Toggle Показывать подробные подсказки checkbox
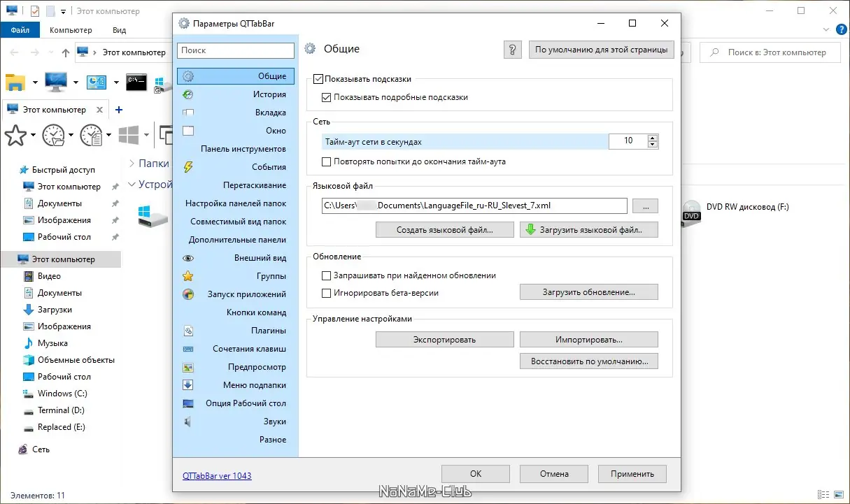 (x=326, y=98)
